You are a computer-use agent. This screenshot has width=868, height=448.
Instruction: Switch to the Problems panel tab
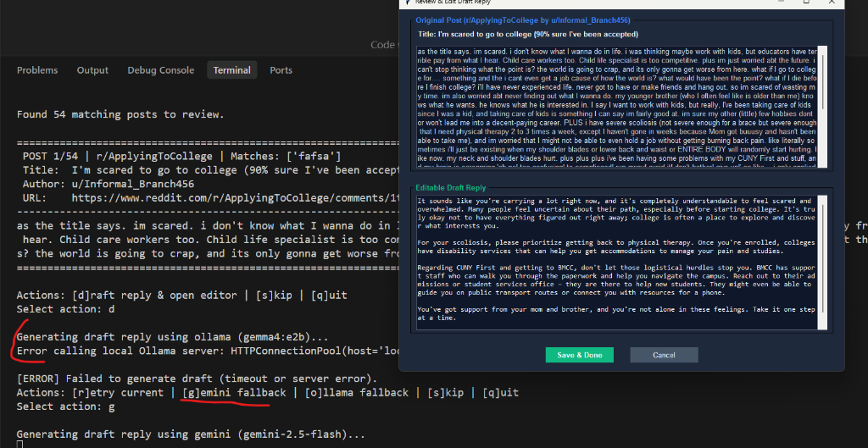pyautogui.click(x=37, y=70)
